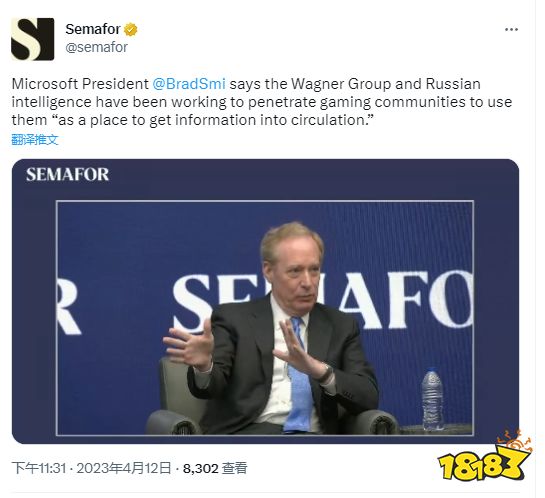The height and width of the screenshot is (498, 545).
Task: Open the three-dot more options menu
Action: [x=511, y=30]
